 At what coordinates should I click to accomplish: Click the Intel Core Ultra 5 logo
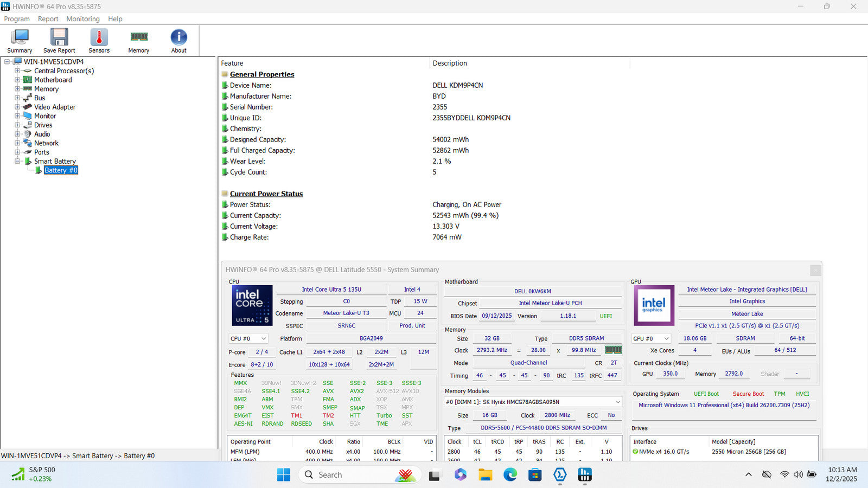pyautogui.click(x=252, y=305)
